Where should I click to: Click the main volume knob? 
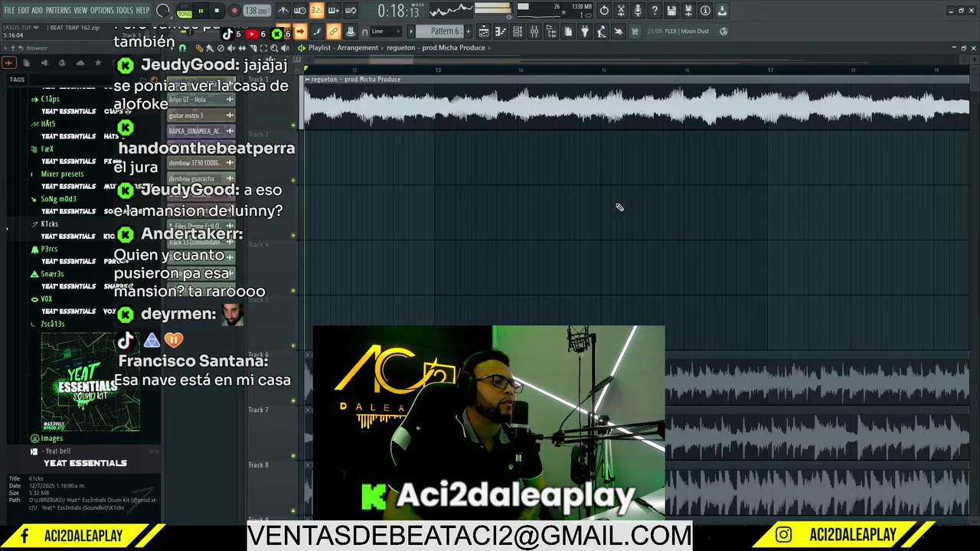tap(164, 11)
